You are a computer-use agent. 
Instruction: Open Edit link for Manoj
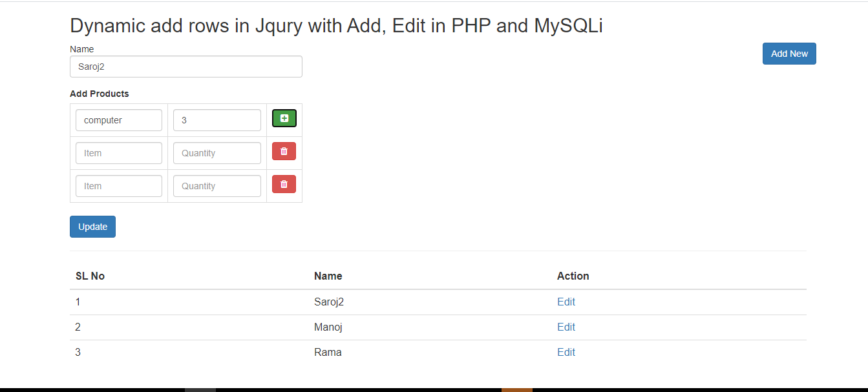click(x=566, y=327)
